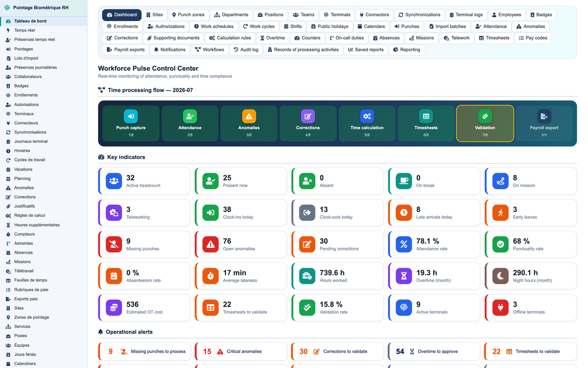Go to the Work schedules tab

pos(214,26)
